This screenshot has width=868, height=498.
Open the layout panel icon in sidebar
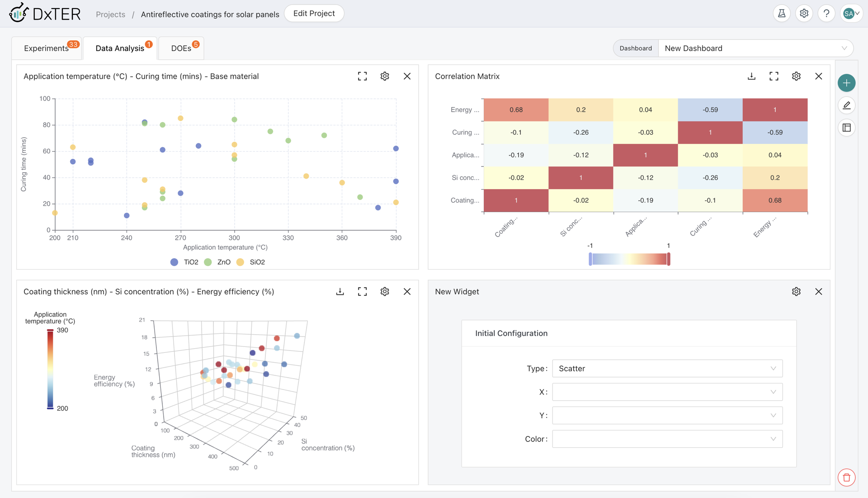pos(846,128)
